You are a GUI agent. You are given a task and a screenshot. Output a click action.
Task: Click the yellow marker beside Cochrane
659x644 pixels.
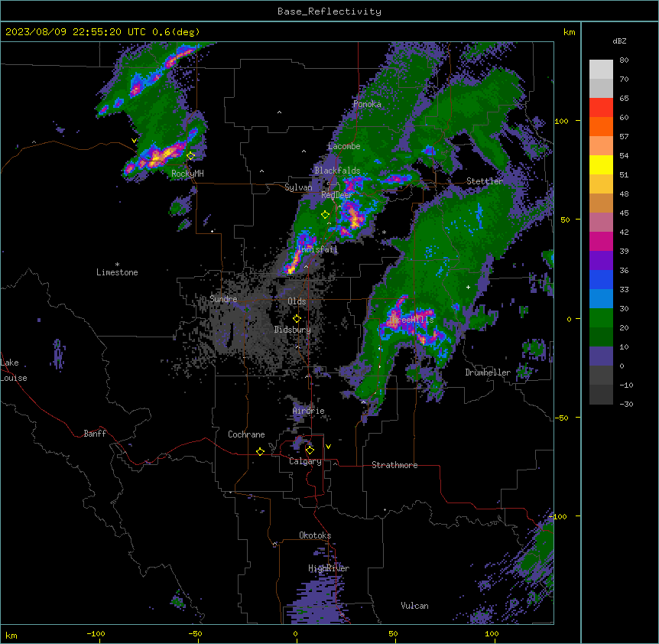[x=261, y=451]
